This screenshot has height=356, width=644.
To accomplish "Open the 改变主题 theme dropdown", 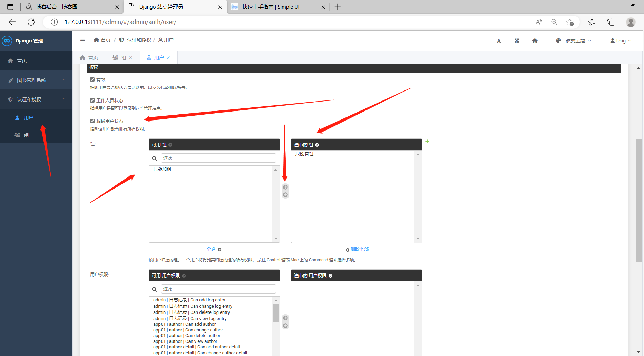I will [x=574, y=41].
